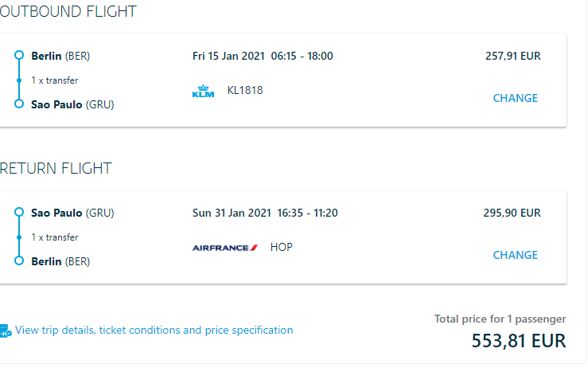The height and width of the screenshot is (368, 588).
Task: Click the outbound transfer dot on the route line
Action: [19, 80]
